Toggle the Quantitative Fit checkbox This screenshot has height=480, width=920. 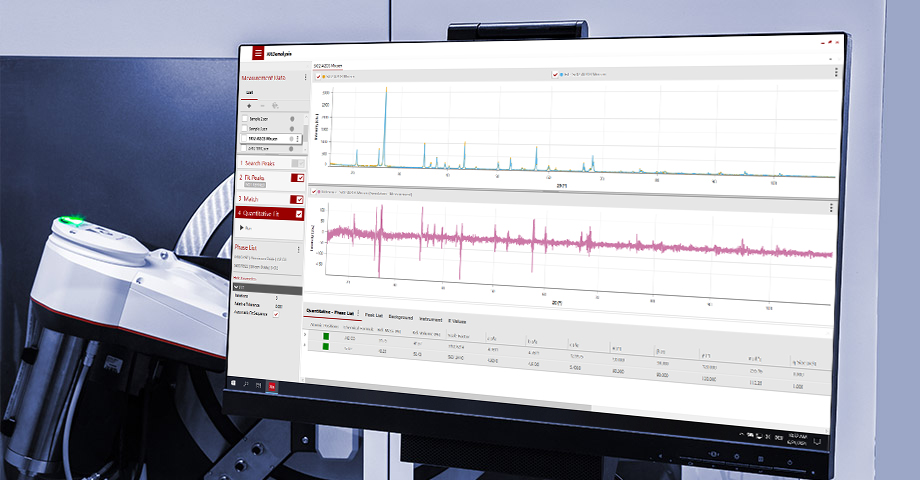point(298,214)
